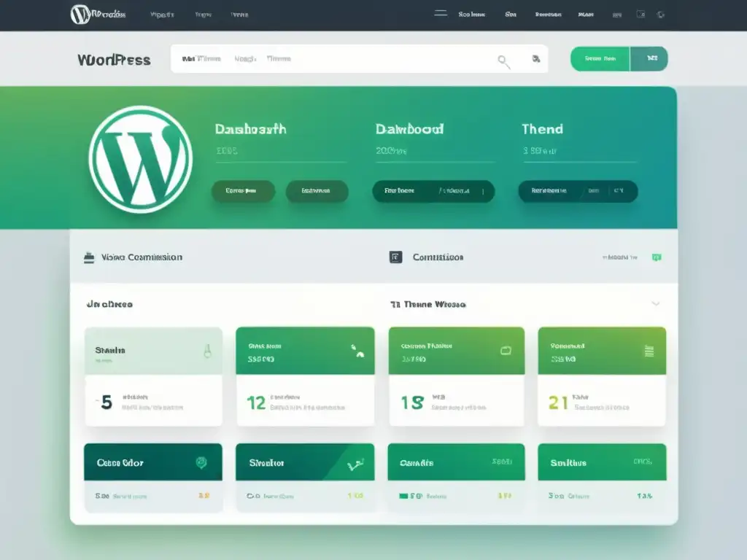Click the icon beside the 'Vioao Commission' heading

[89, 257]
